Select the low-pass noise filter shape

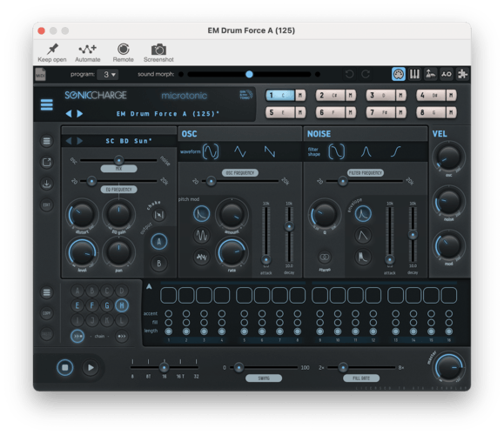click(x=337, y=151)
